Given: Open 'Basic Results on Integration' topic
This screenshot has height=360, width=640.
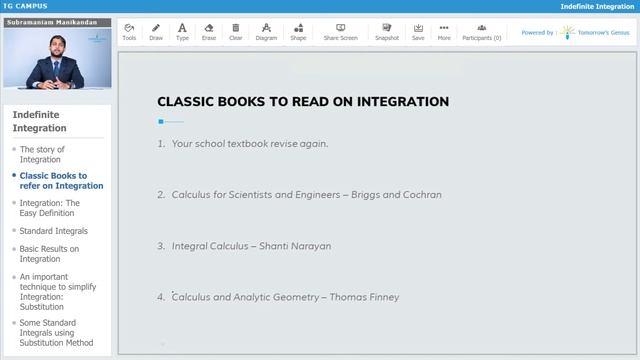Looking at the screenshot, I should [49, 254].
